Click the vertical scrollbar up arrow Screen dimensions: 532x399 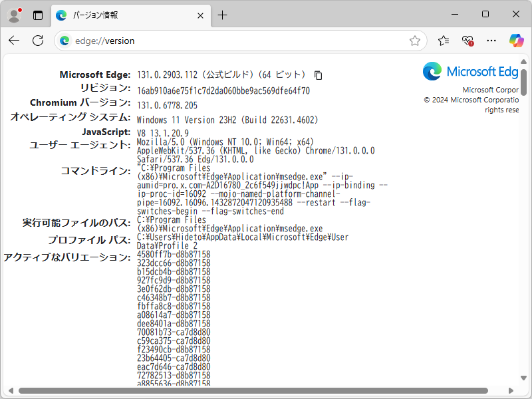click(x=525, y=62)
